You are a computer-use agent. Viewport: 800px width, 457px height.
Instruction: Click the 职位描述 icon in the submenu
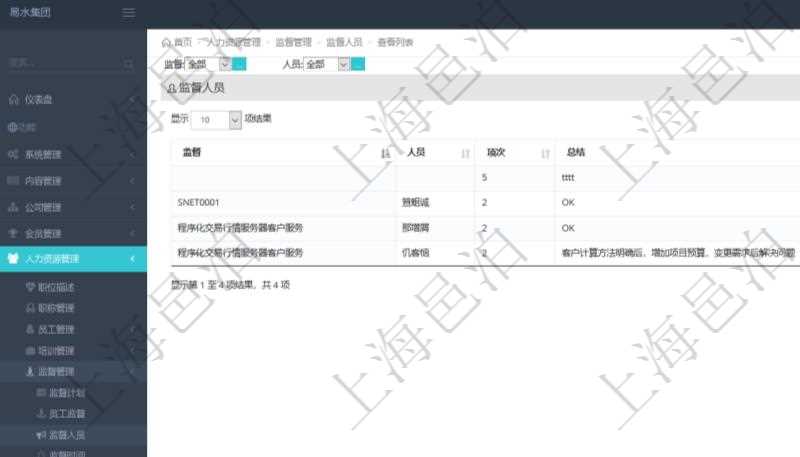pyautogui.click(x=31, y=287)
